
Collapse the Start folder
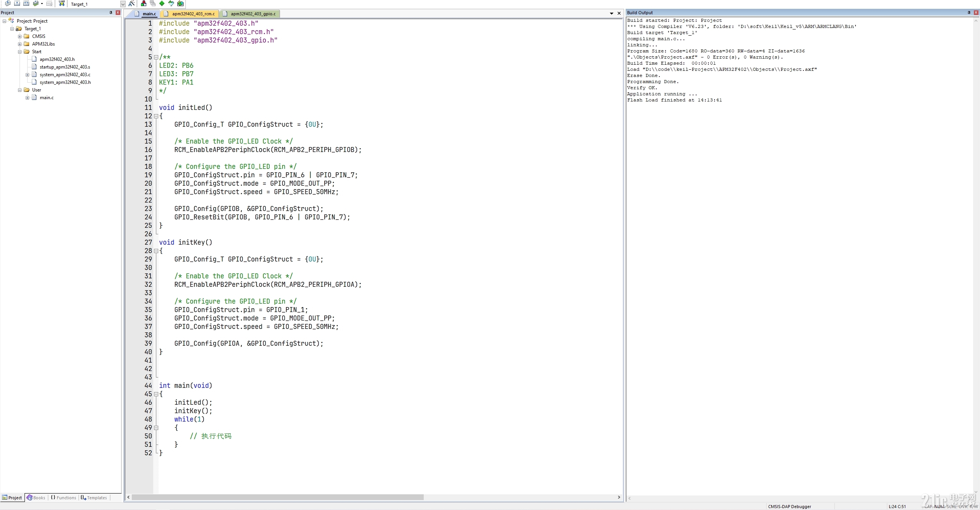[x=20, y=52]
